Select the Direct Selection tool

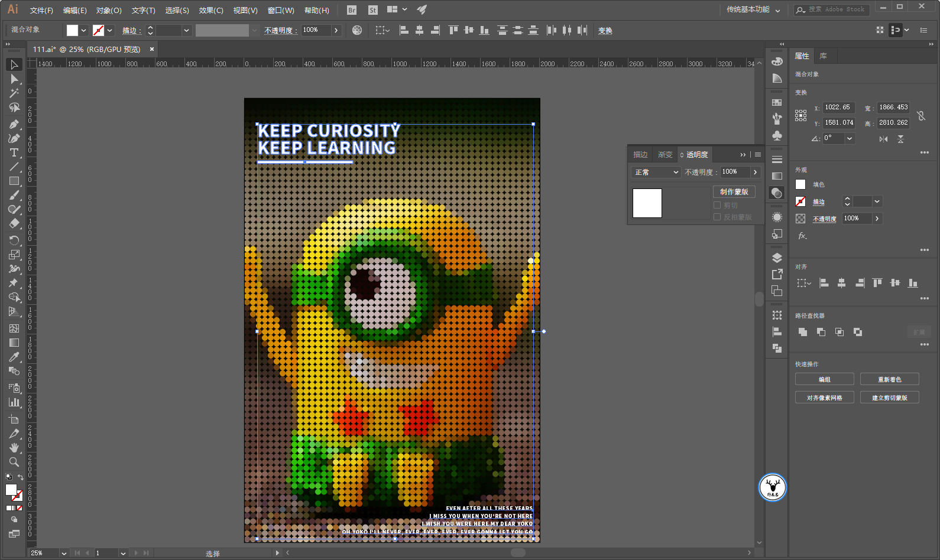coord(14,79)
